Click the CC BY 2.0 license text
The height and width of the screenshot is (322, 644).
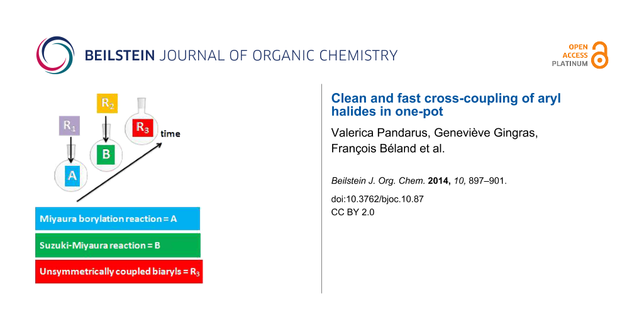pyautogui.click(x=353, y=213)
